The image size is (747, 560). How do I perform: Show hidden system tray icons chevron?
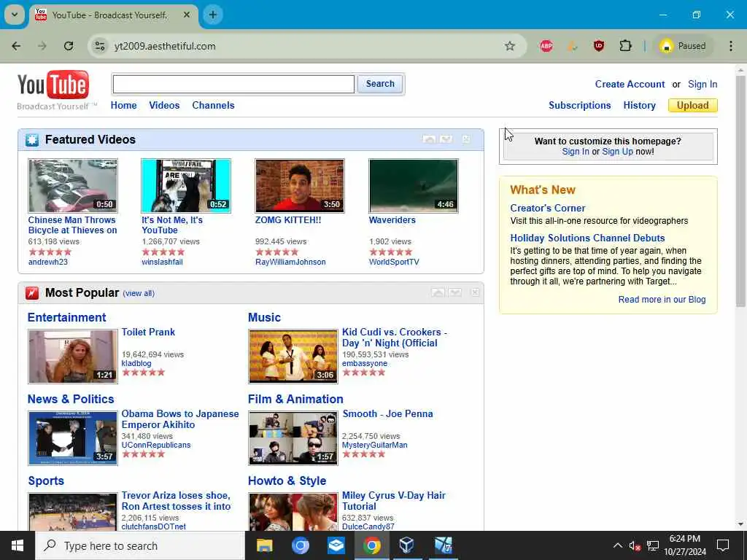617,545
